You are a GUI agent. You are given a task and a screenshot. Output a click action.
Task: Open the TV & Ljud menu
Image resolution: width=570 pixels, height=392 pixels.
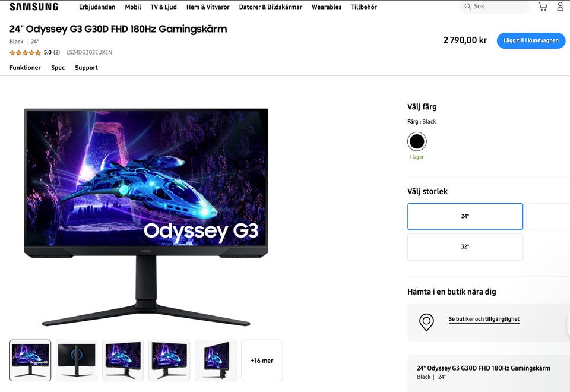pos(164,7)
